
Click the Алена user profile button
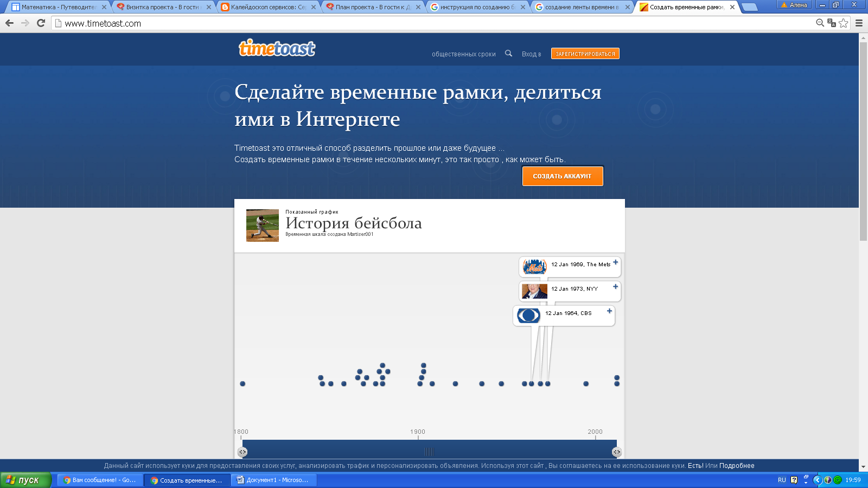(x=794, y=5)
